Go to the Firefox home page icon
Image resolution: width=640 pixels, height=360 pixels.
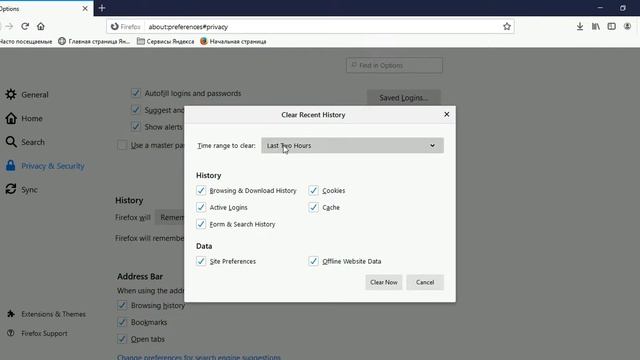pos(40,27)
